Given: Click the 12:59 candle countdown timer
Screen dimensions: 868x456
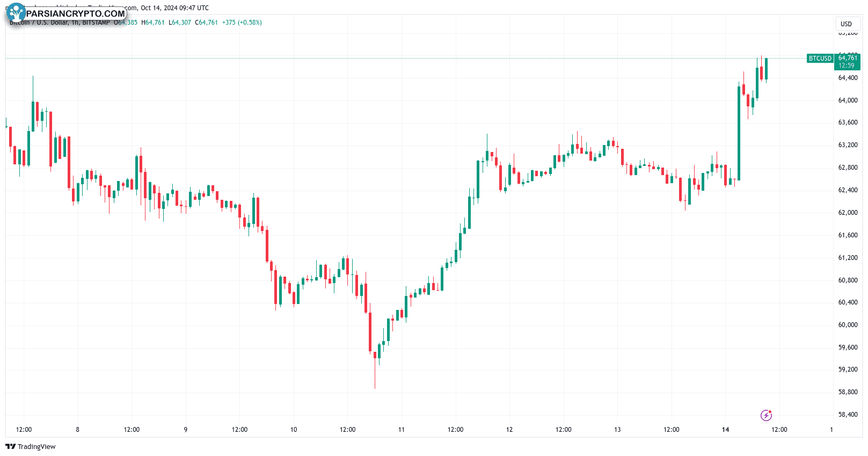Looking at the screenshot, I should point(847,66).
